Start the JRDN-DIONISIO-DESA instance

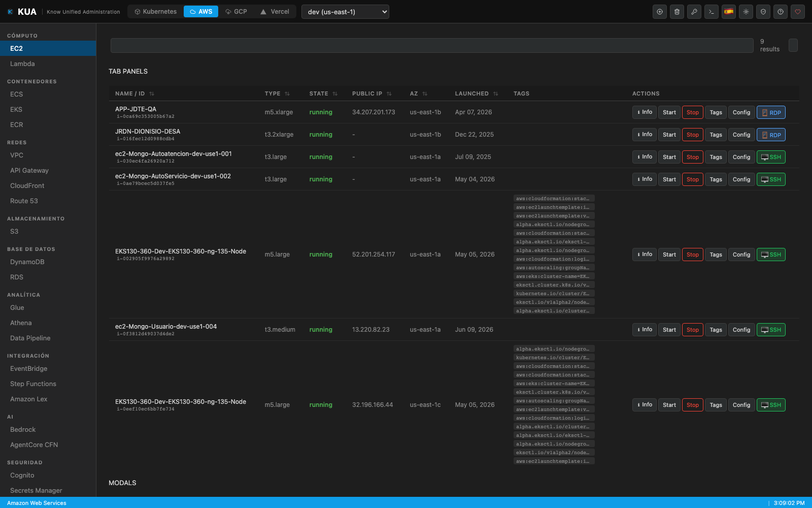(669, 135)
